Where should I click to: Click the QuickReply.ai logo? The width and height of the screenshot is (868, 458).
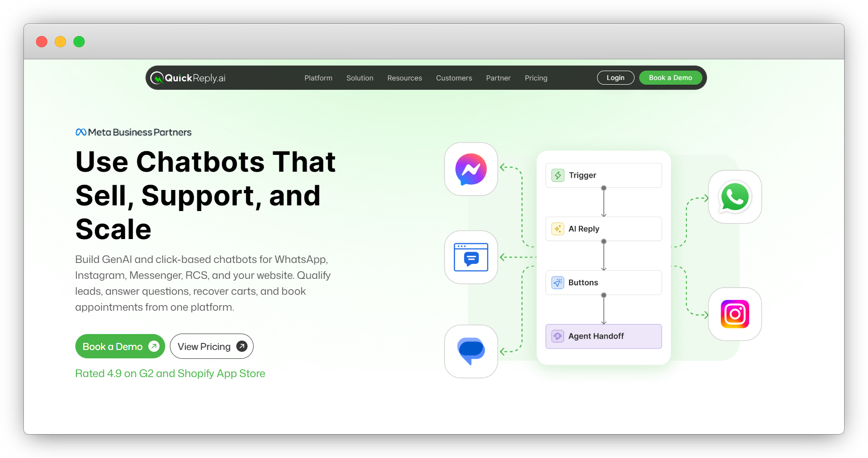(x=188, y=78)
